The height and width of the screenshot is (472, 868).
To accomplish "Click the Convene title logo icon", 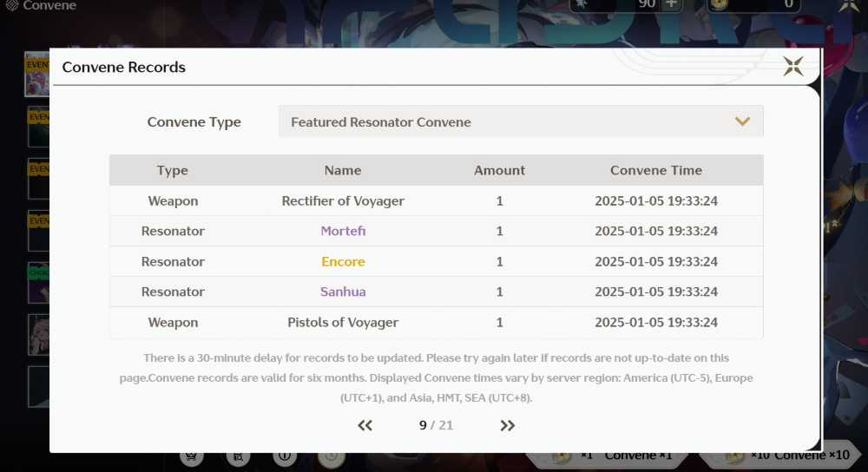I will point(11,5).
